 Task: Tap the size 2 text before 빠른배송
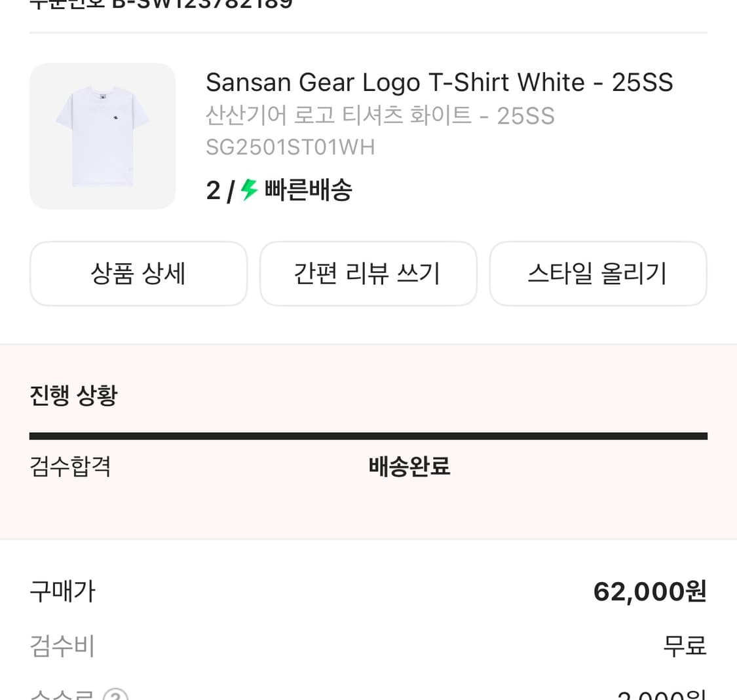[x=213, y=191]
